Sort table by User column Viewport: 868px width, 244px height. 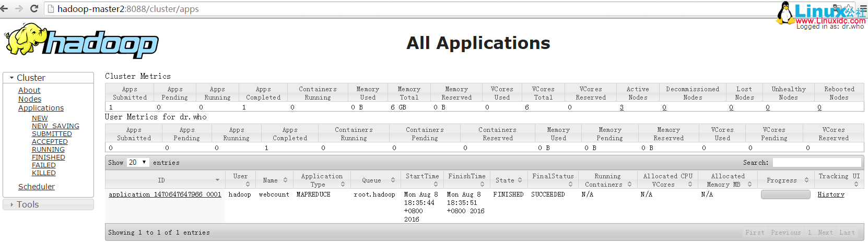point(240,180)
